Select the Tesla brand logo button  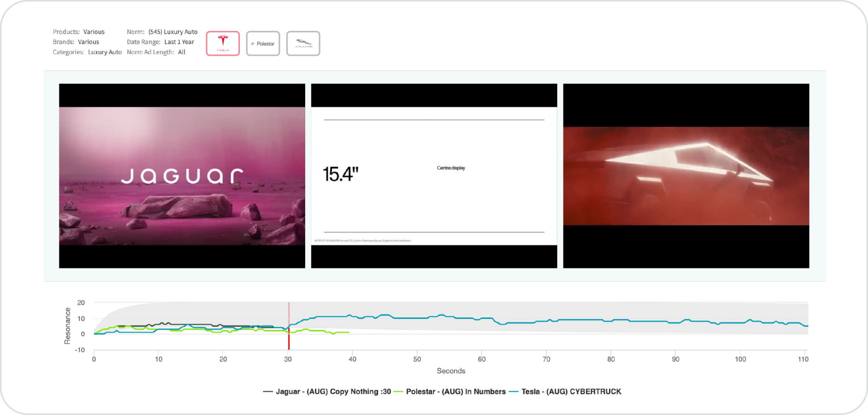coord(223,43)
